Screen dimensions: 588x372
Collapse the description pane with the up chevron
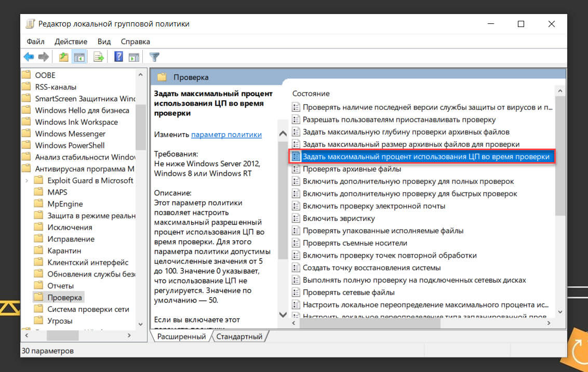coord(283,133)
